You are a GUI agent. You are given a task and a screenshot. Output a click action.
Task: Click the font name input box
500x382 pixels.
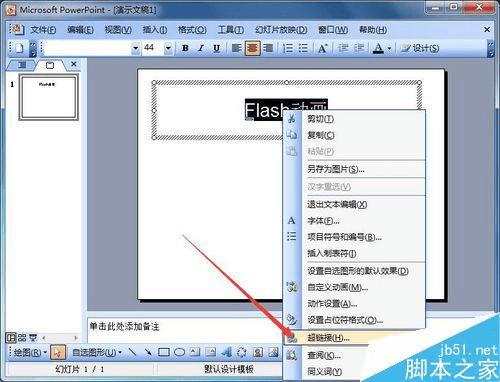coord(88,48)
